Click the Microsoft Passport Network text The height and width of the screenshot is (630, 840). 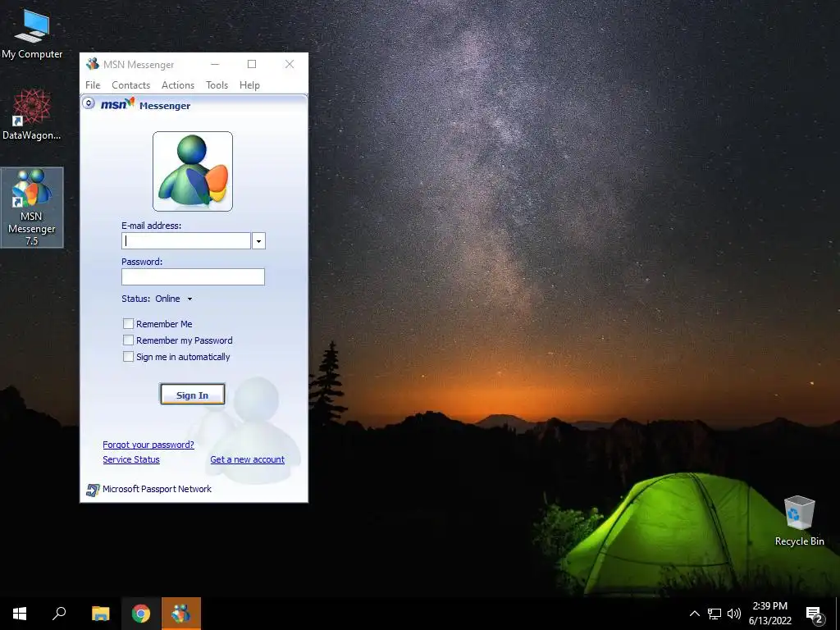pyautogui.click(x=157, y=489)
